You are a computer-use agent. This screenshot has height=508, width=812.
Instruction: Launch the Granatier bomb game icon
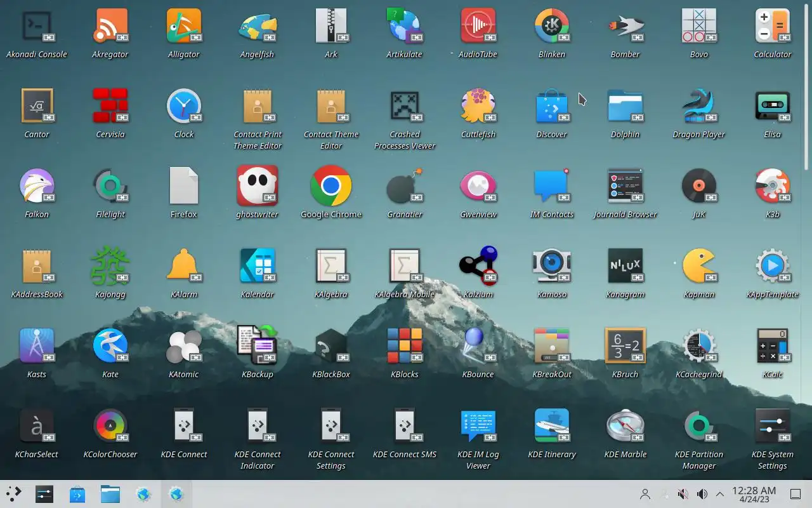point(405,185)
